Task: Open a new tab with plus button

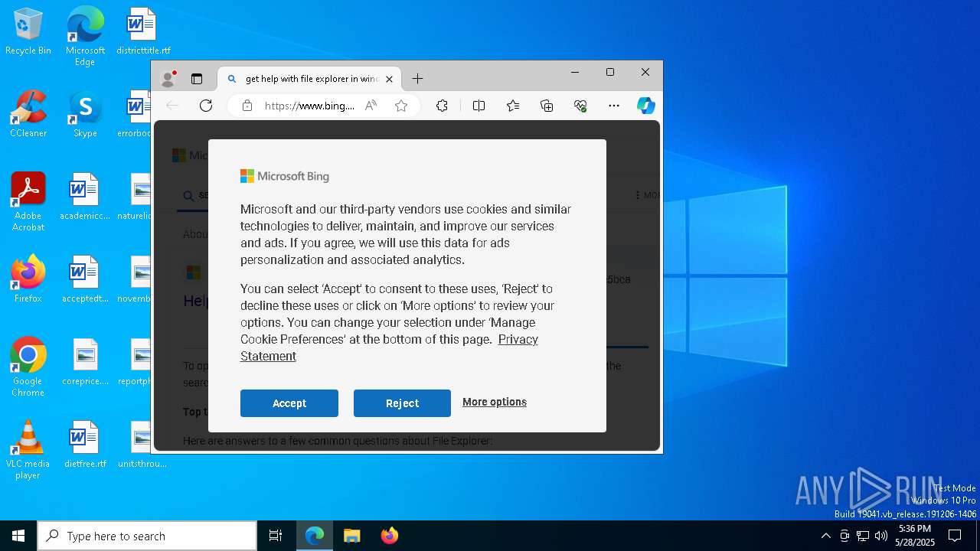Action: 417,78
